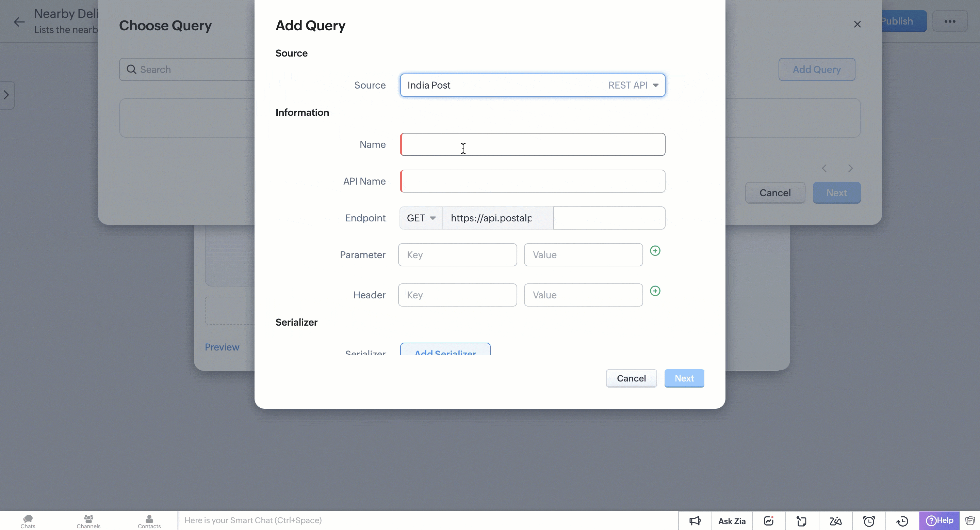Viewport: 980px width, 530px height.
Task: Switch to the Channels tab
Action: tap(88, 521)
